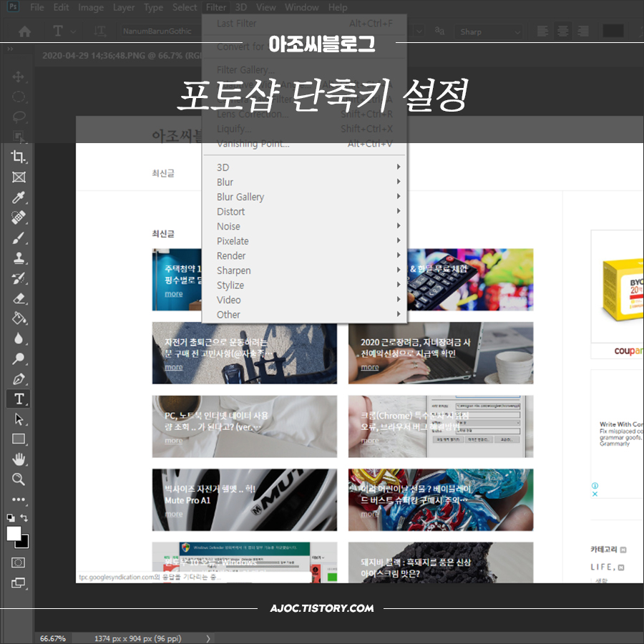This screenshot has height=644, width=644.
Task: Set left text alignment
Action: 542,31
